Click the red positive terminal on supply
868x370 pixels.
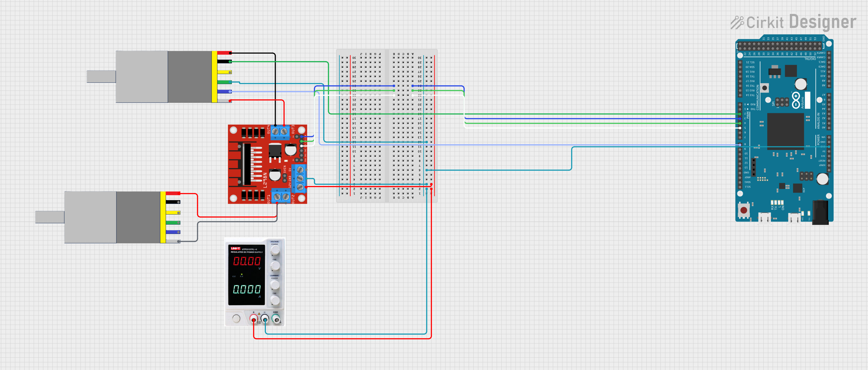click(x=253, y=319)
